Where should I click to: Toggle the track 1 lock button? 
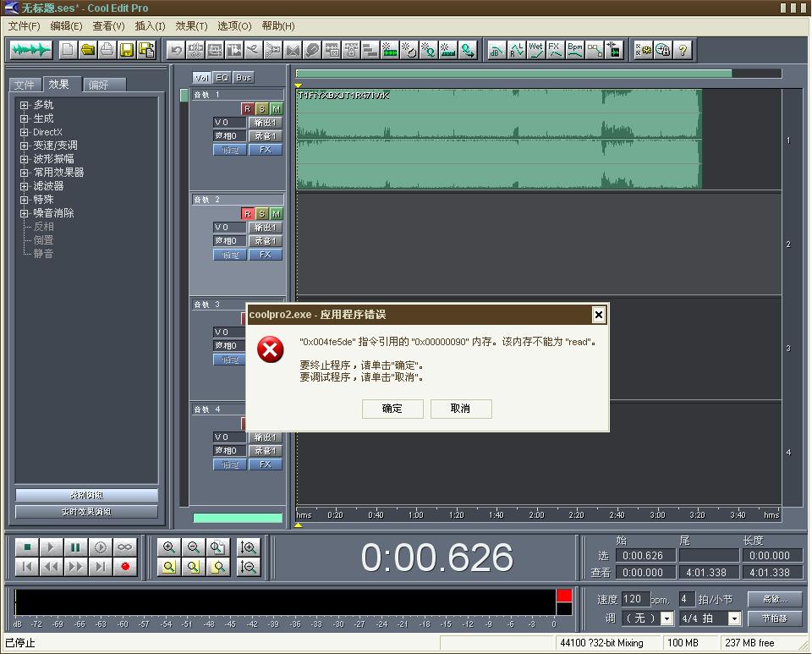[x=230, y=150]
